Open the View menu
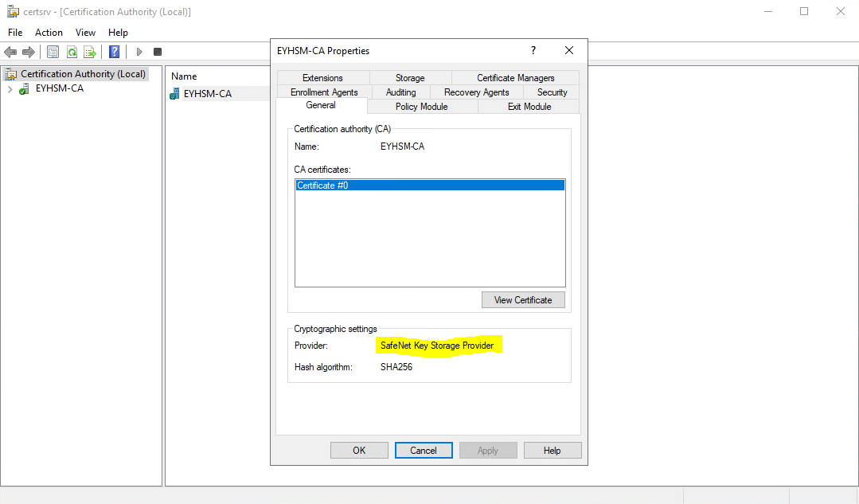Screen dimensions: 859x504 click(x=85, y=33)
